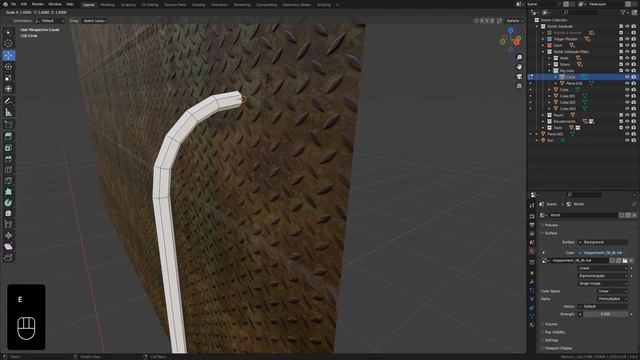
Task: Expand the Volume panel
Action: (x=551, y=324)
